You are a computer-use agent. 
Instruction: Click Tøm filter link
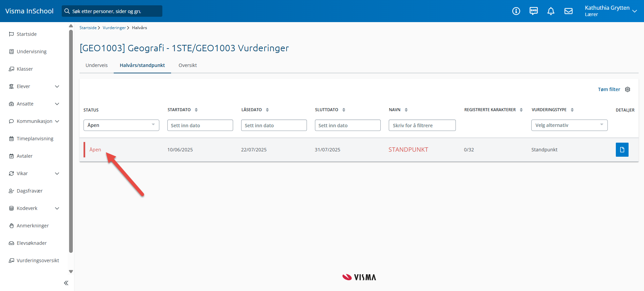(609, 89)
